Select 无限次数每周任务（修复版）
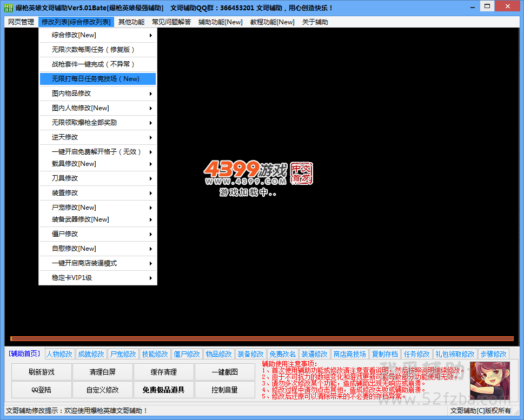This screenshot has width=524, height=420. click(x=98, y=50)
